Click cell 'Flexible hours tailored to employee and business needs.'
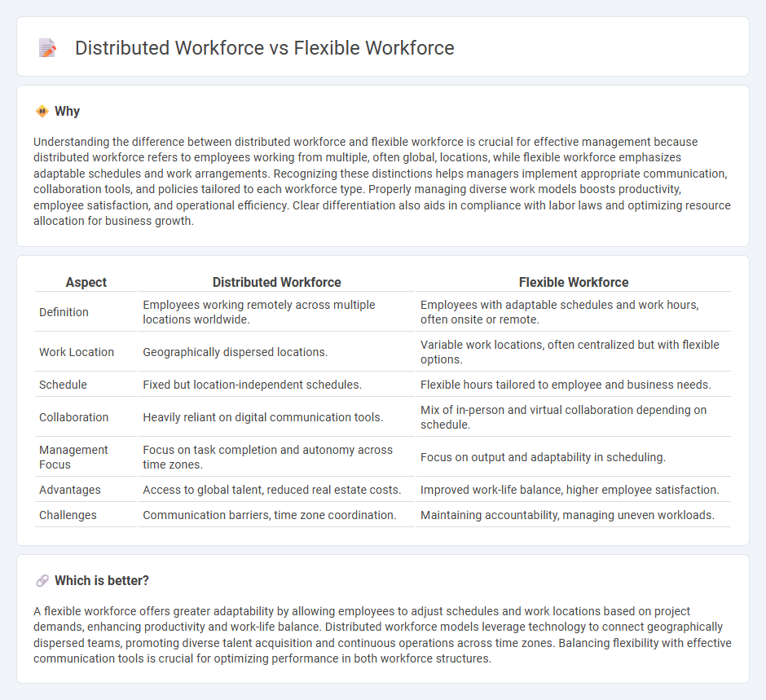Image resolution: width=766 pixels, height=700 pixels. point(574,385)
